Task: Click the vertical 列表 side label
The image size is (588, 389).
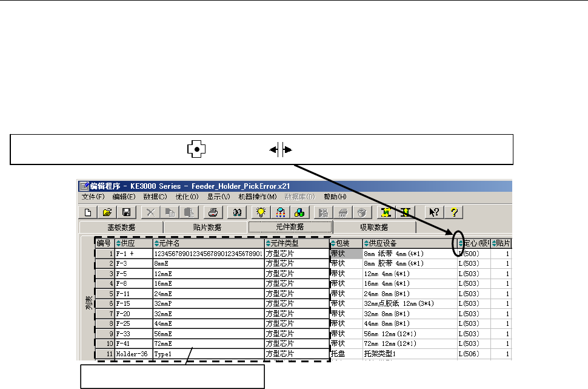Action: point(89,303)
